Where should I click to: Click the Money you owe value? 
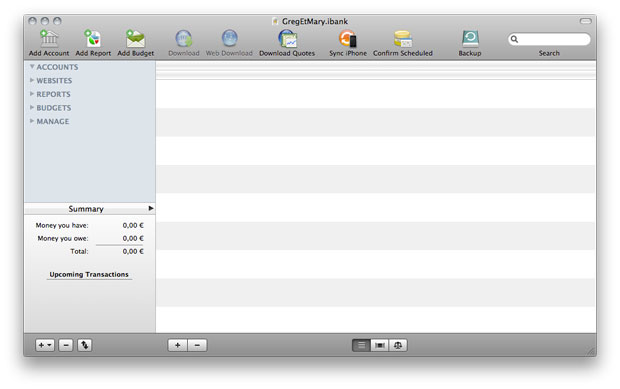tap(133, 238)
